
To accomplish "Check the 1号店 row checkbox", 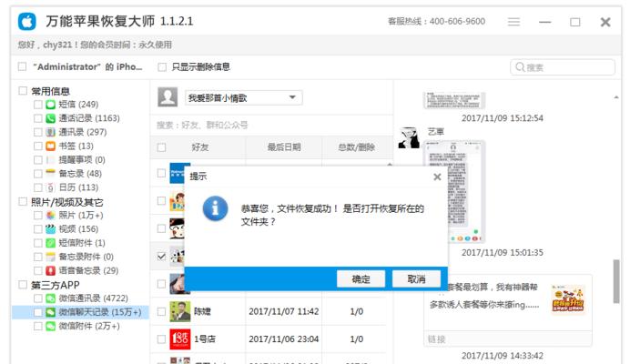I will (x=161, y=339).
